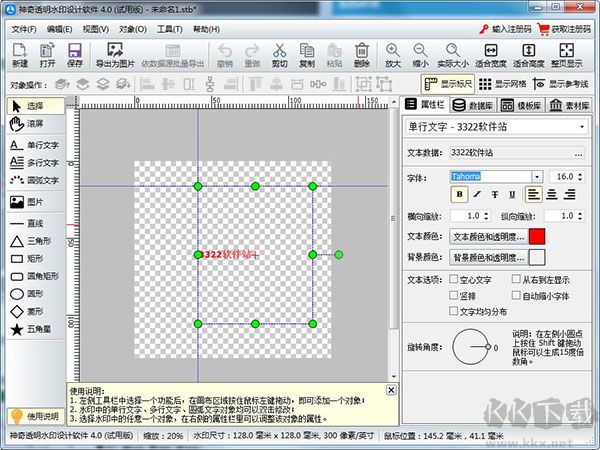This screenshot has height=450, width=600.
Task: Check the 文字均匀分布 option
Action: 453,312
